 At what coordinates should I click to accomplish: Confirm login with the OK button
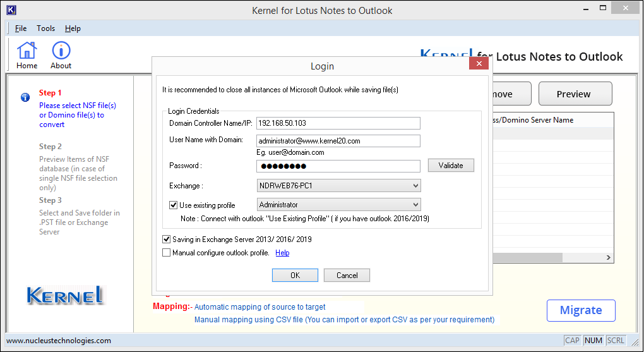coord(295,275)
